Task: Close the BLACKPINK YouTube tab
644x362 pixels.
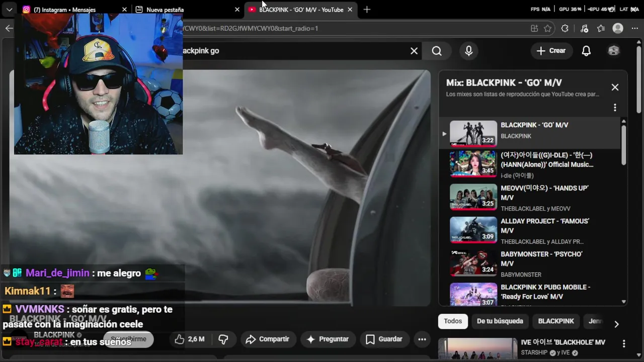Action: coord(350,10)
